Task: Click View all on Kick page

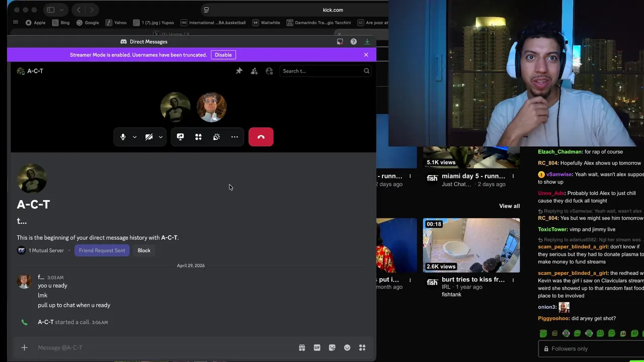Action: [x=509, y=206]
